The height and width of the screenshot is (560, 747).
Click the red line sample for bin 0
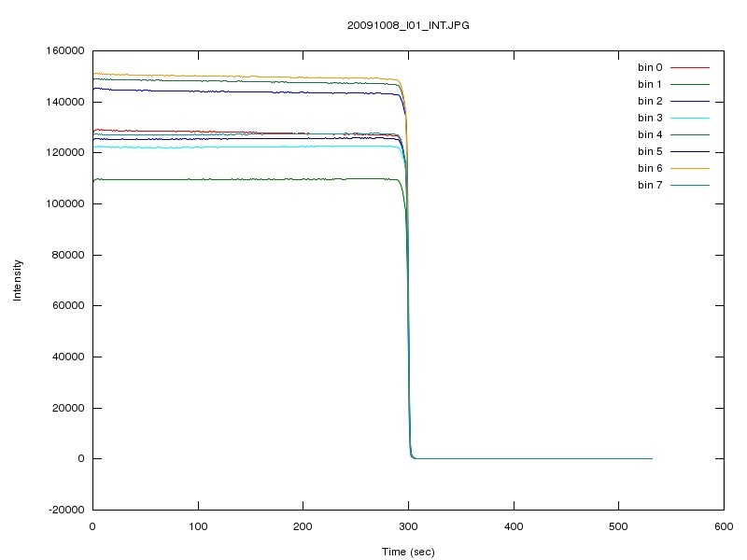tap(690, 67)
